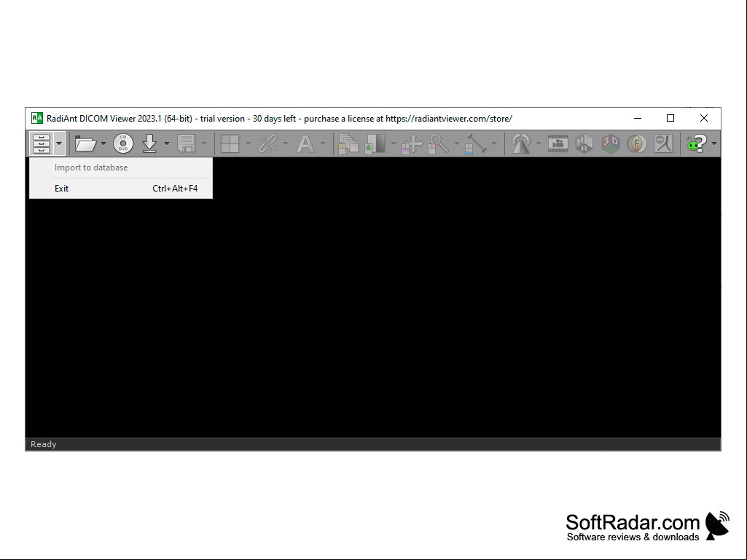Viewport: 747px width, 560px height.
Task: Select the length measurement tool
Action: 475,143
